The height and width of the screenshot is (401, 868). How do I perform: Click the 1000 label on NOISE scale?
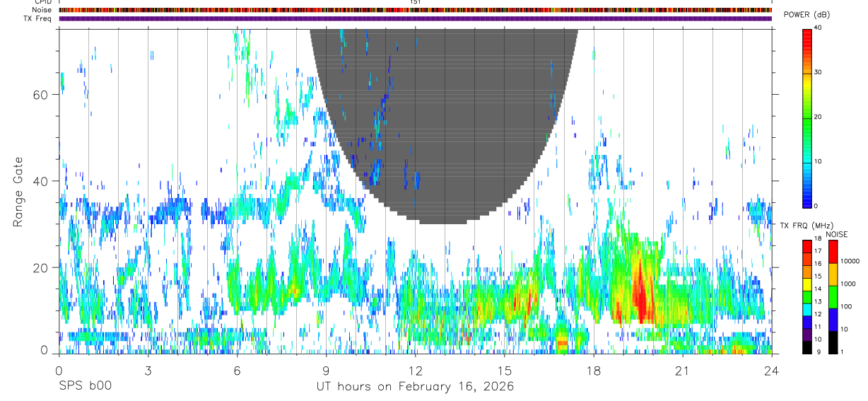click(848, 284)
